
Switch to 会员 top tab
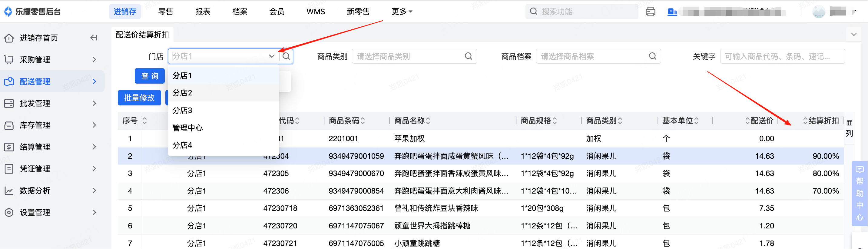[x=277, y=12]
